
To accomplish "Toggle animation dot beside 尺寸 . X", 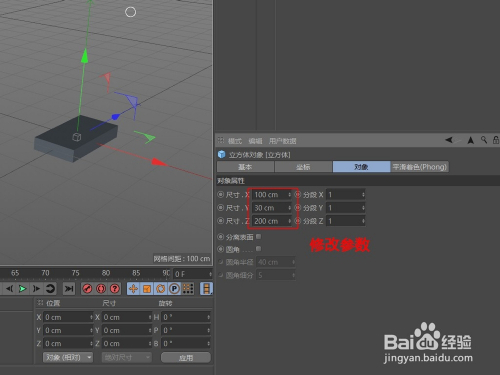I will click(221, 194).
